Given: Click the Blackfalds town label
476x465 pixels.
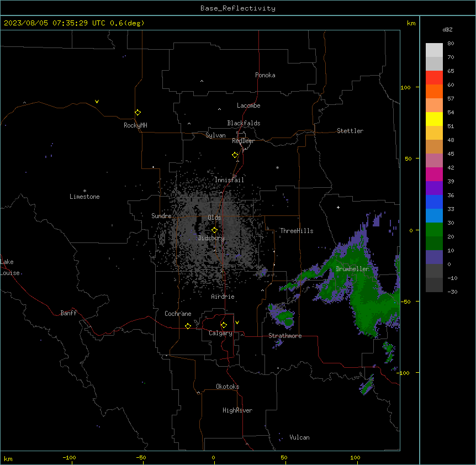Looking at the screenshot, I should (244, 123).
